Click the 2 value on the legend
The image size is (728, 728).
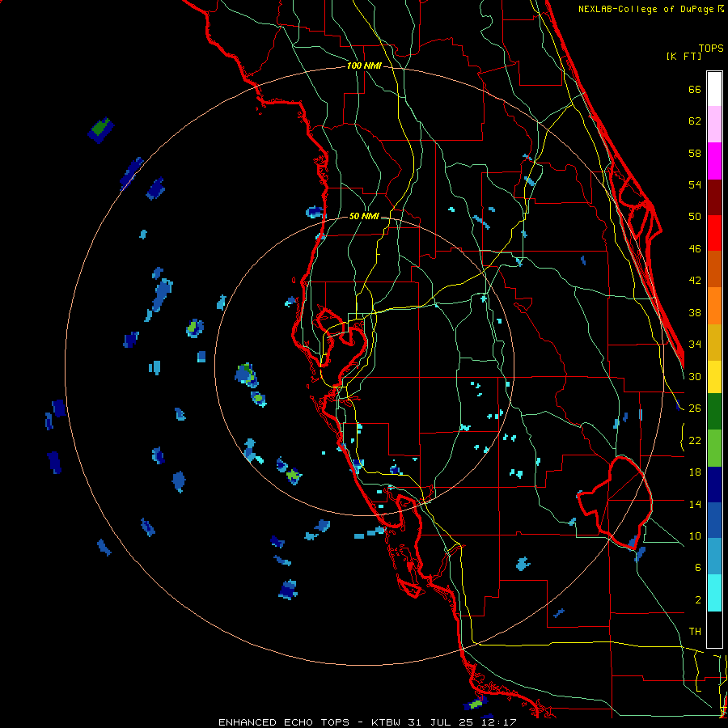point(698,600)
